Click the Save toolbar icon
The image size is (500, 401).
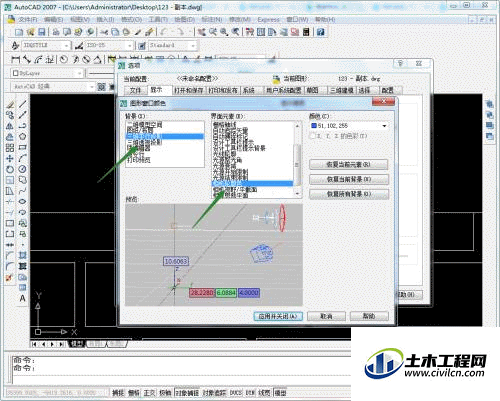(x=42, y=32)
